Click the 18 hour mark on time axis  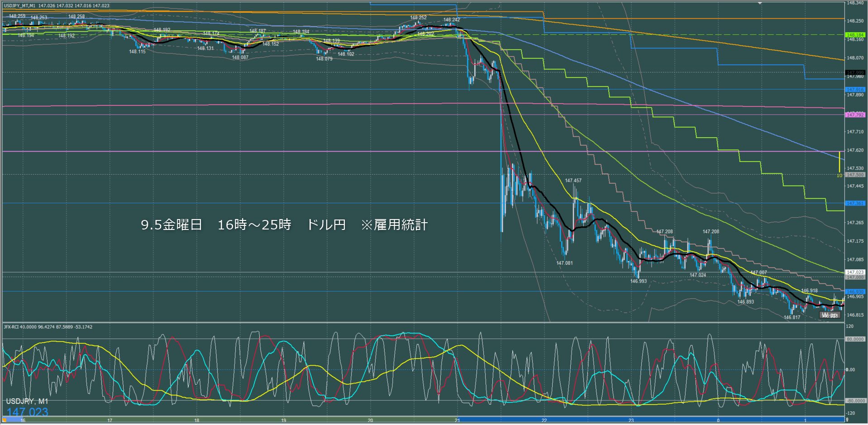coord(196,420)
